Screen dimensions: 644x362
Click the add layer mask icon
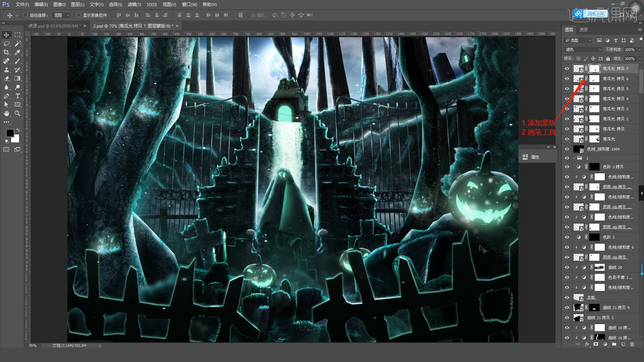(596, 344)
